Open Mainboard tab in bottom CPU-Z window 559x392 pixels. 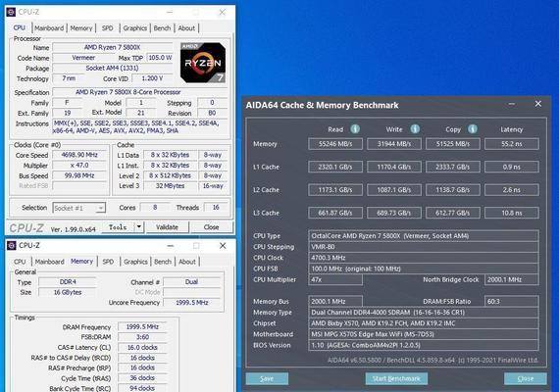[x=50, y=262]
